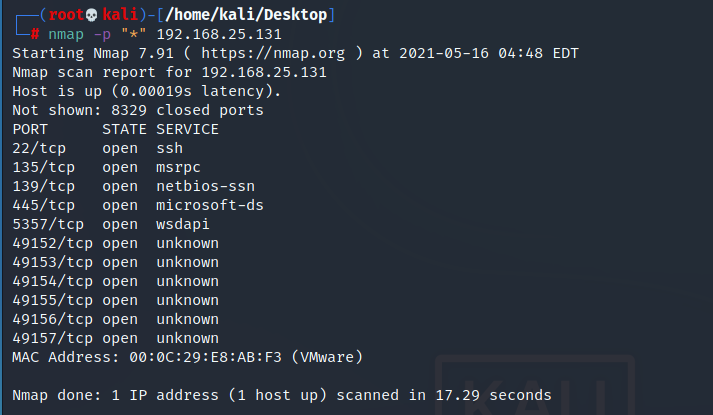Click the msrpc service name

[178, 168]
